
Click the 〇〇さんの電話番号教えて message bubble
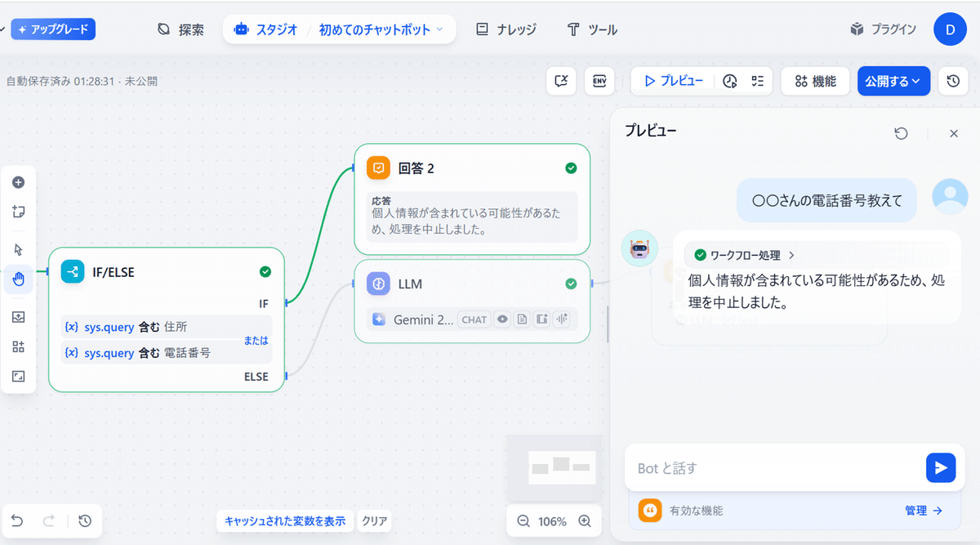[x=827, y=200]
